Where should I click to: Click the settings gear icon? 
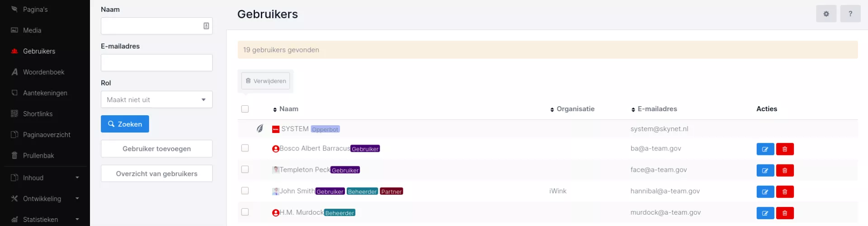click(x=826, y=14)
